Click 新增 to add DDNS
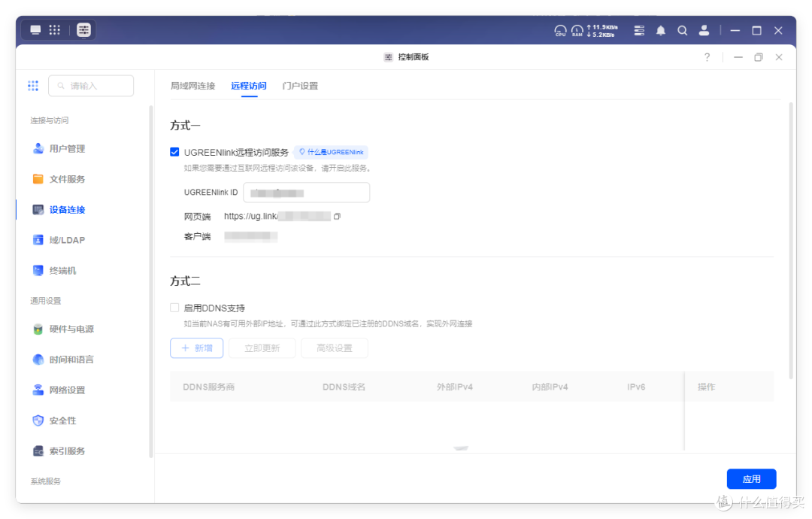The width and height of the screenshot is (812, 519). 196,348
